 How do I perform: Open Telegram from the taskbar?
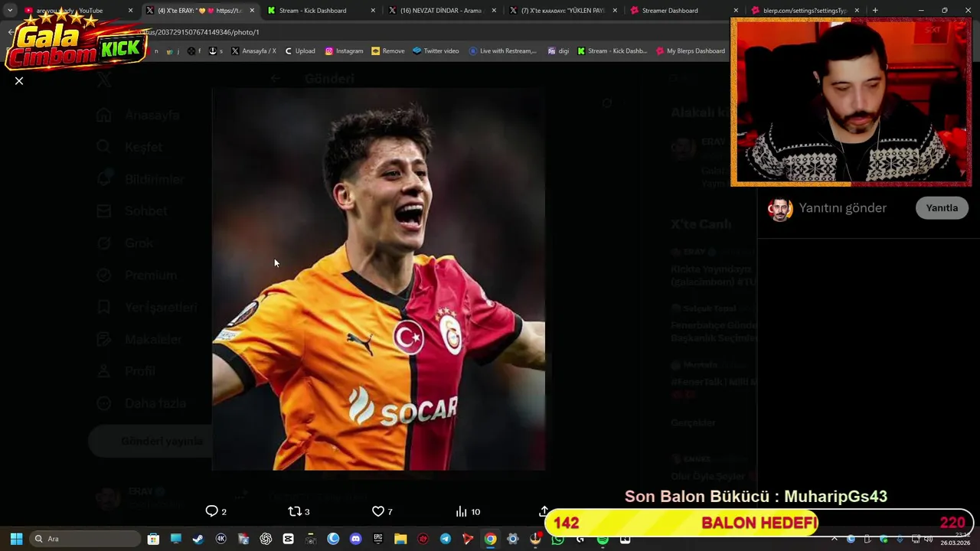[x=446, y=539]
